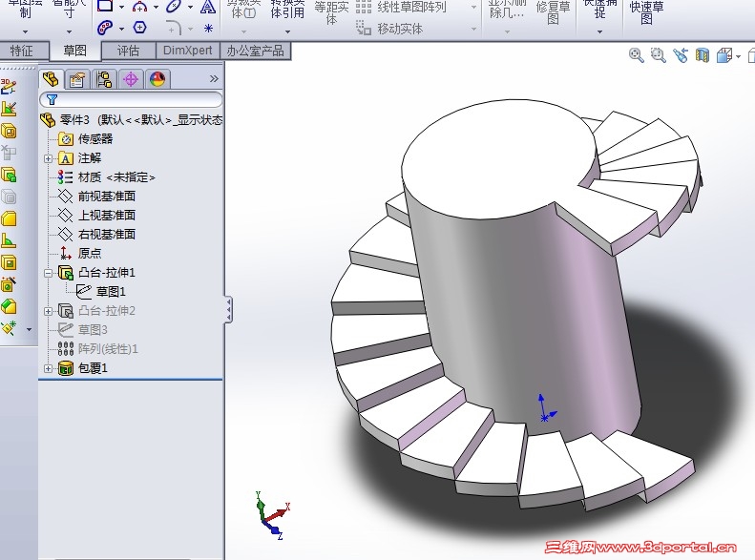
Task: Expand the 注解 tree node
Action: pos(48,158)
